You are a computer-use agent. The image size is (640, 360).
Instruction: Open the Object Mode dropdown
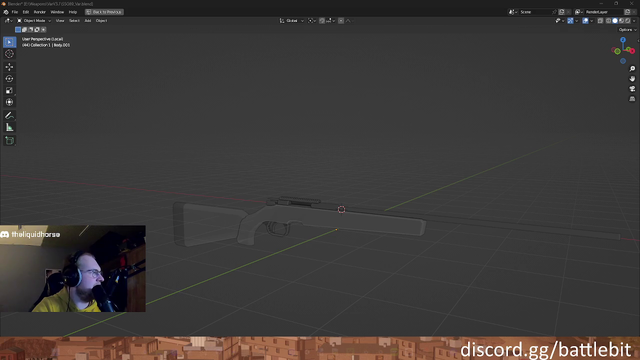pos(34,21)
